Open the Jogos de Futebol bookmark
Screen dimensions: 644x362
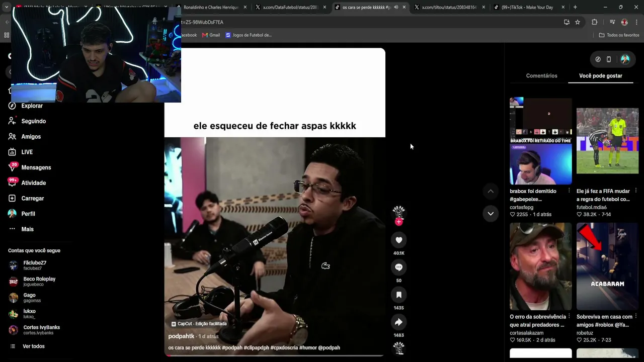point(249,35)
